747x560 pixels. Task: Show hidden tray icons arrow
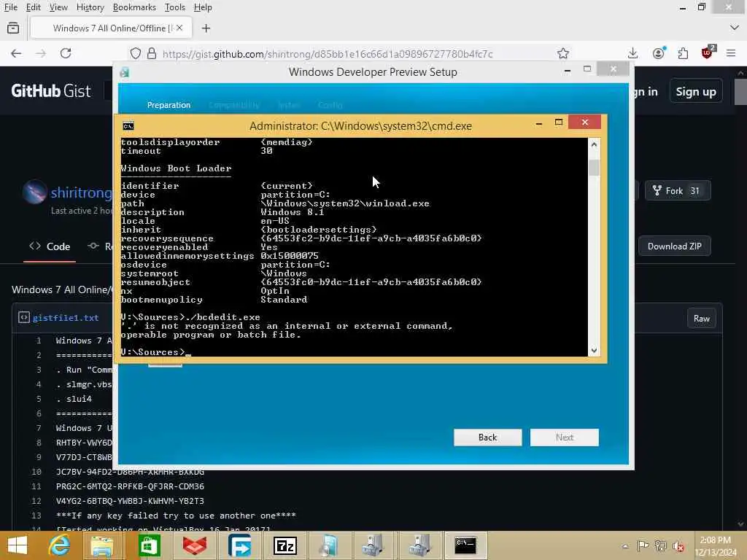625,546
